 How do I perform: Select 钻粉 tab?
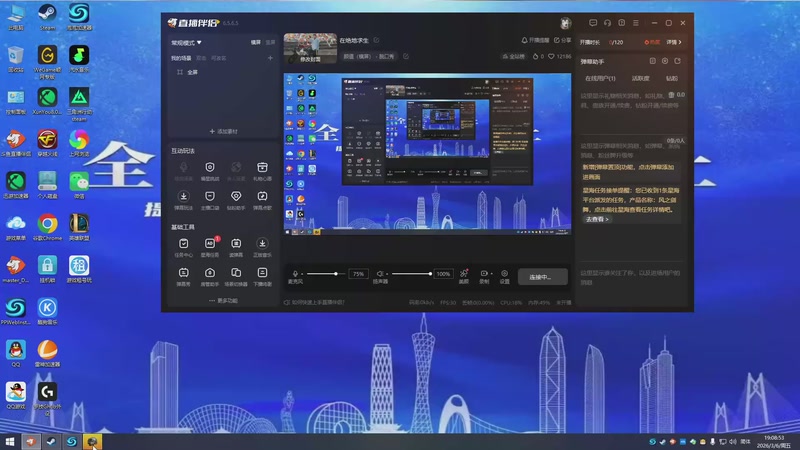click(x=672, y=79)
